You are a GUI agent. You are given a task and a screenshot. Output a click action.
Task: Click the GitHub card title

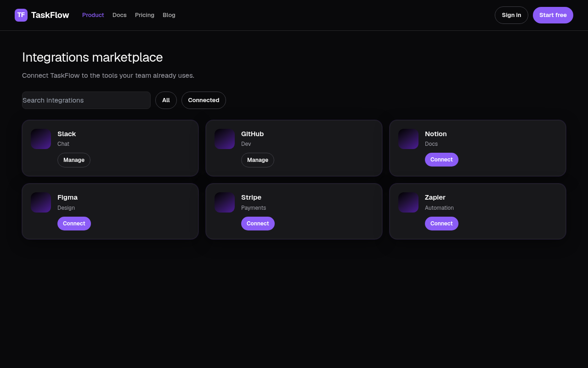[252, 134]
